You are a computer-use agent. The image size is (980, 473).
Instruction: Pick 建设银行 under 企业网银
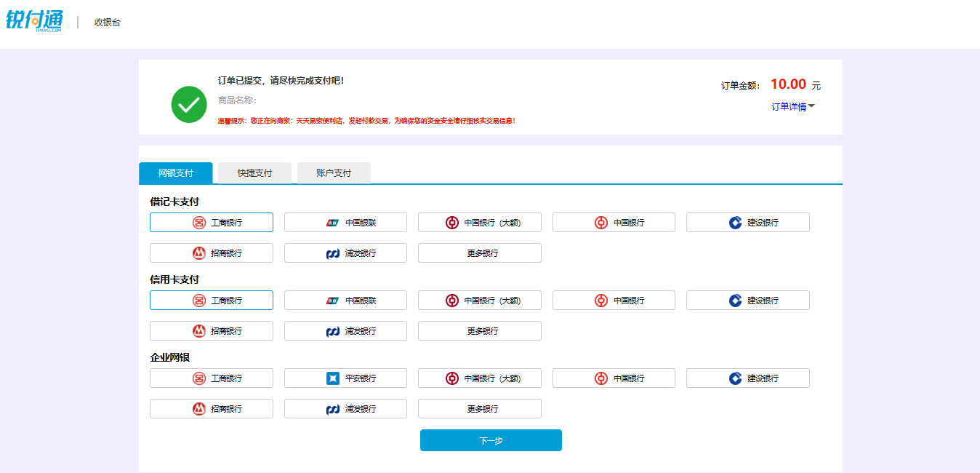(748, 378)
